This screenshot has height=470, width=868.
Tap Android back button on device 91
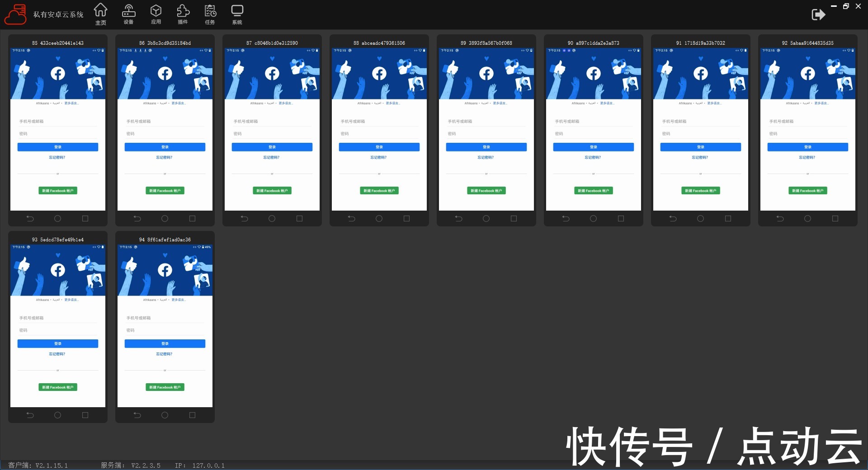673,219
